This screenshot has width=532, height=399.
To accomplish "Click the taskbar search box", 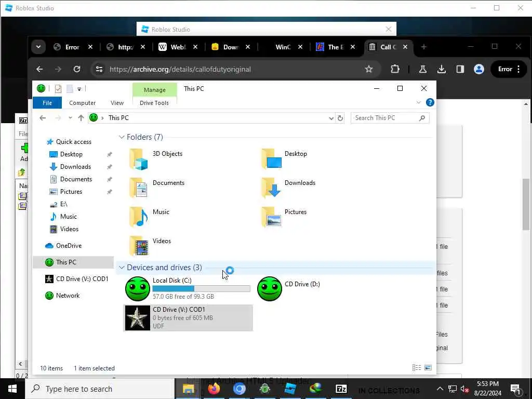I will [x=100, y=389].
